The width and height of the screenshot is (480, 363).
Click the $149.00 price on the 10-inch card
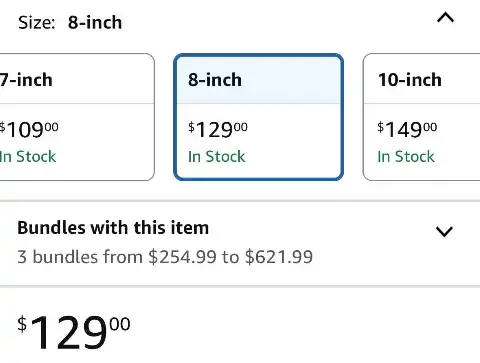tap(407, 129)
